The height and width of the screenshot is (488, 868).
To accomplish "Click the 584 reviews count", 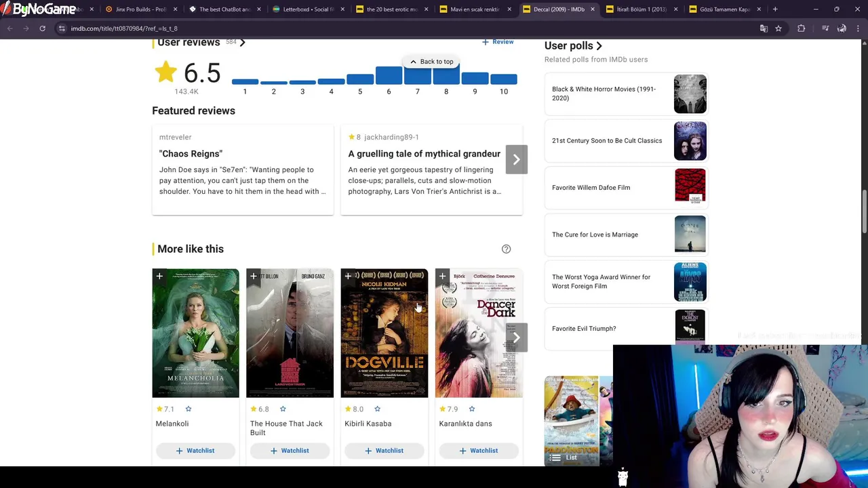I will point(231,42).
